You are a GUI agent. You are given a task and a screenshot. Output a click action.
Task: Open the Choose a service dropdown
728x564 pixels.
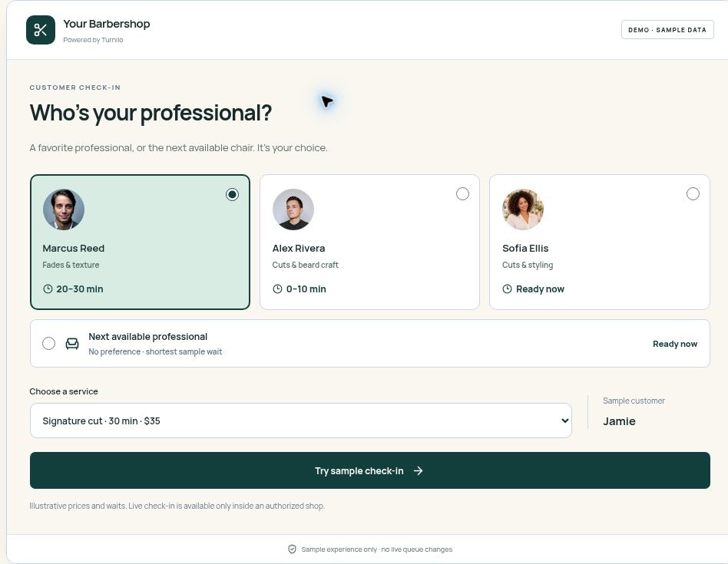301,421
